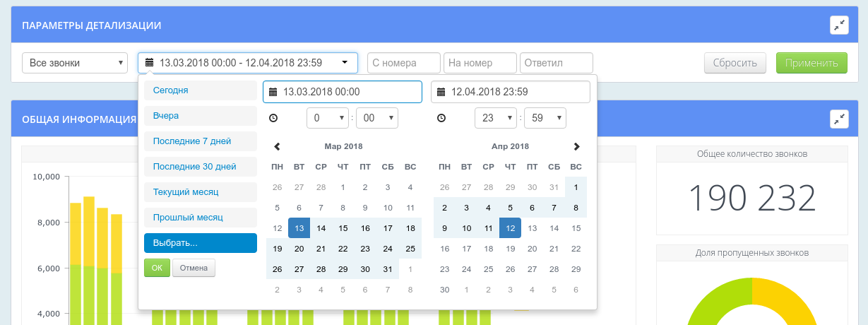Viewport: 868px width, 325px height.
Task: Open the Все звонки call type dropdown
Action: point(75,63)
